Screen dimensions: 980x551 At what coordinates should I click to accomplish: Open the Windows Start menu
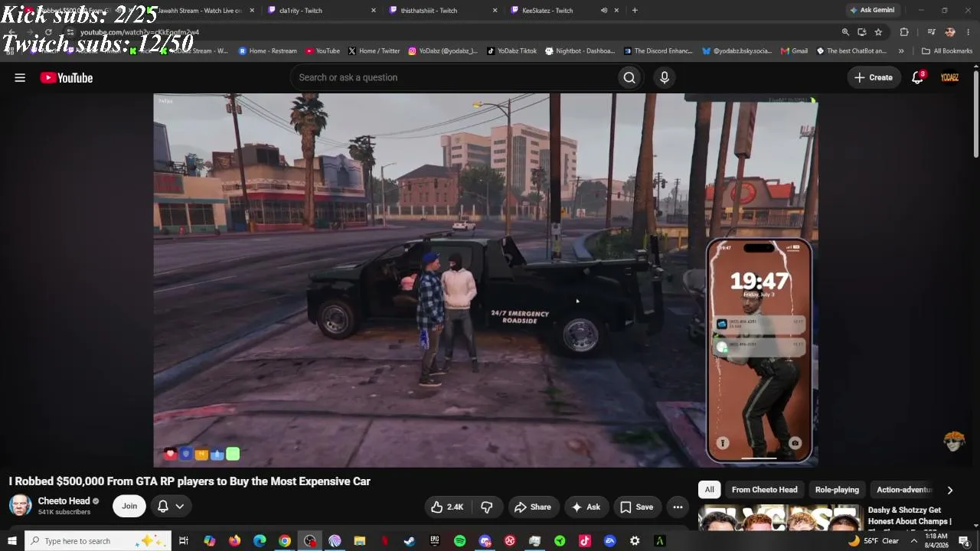point(11,541)
